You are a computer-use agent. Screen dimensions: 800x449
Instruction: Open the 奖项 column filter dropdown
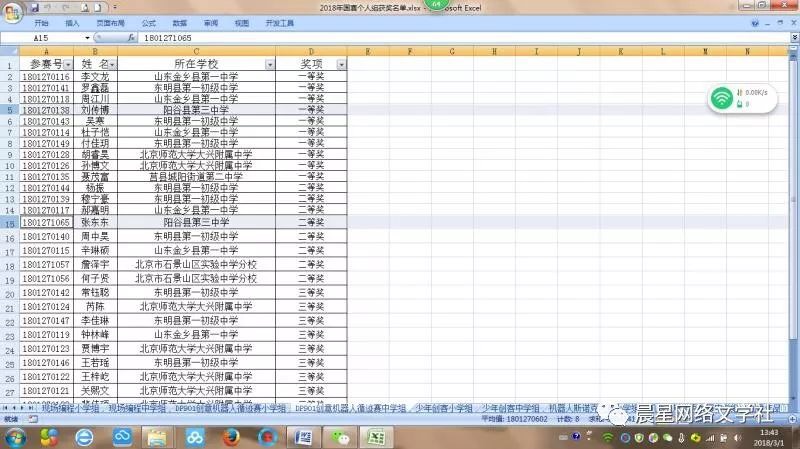341,64
